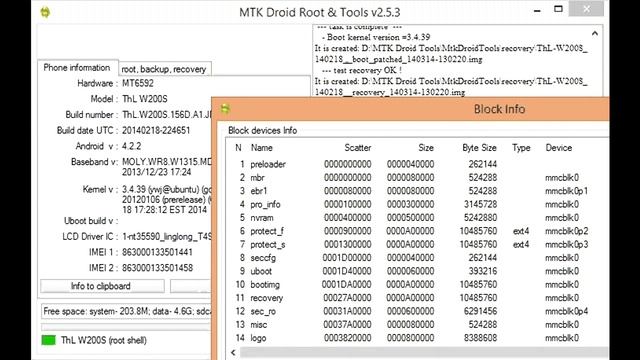The width and height of the screenshot is (640, 360).
Task: Click the Free space information field
Action: coord(127,311)
